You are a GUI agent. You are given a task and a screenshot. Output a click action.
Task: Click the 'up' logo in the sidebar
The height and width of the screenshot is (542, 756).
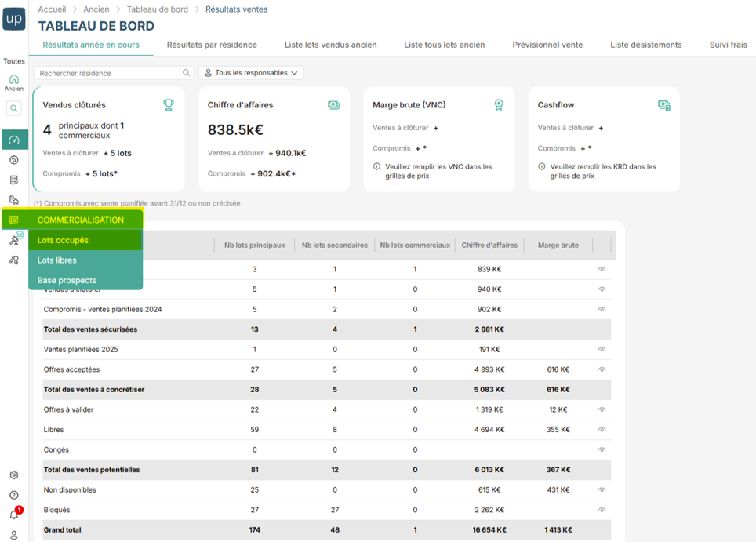[14, 19]
